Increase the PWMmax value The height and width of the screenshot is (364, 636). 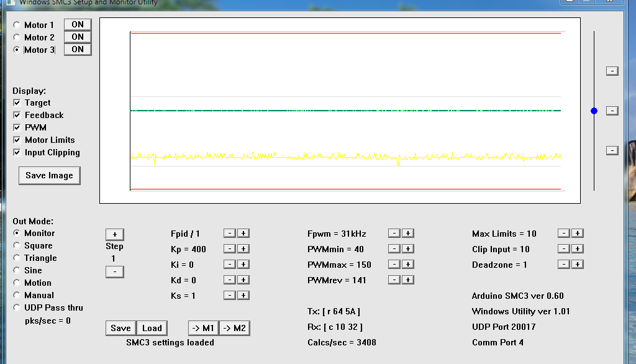[x=408, y=265]
